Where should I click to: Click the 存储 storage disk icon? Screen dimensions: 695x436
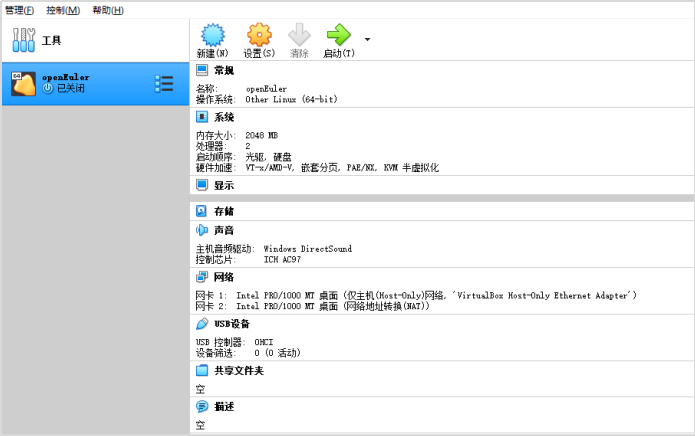point(202,211)
